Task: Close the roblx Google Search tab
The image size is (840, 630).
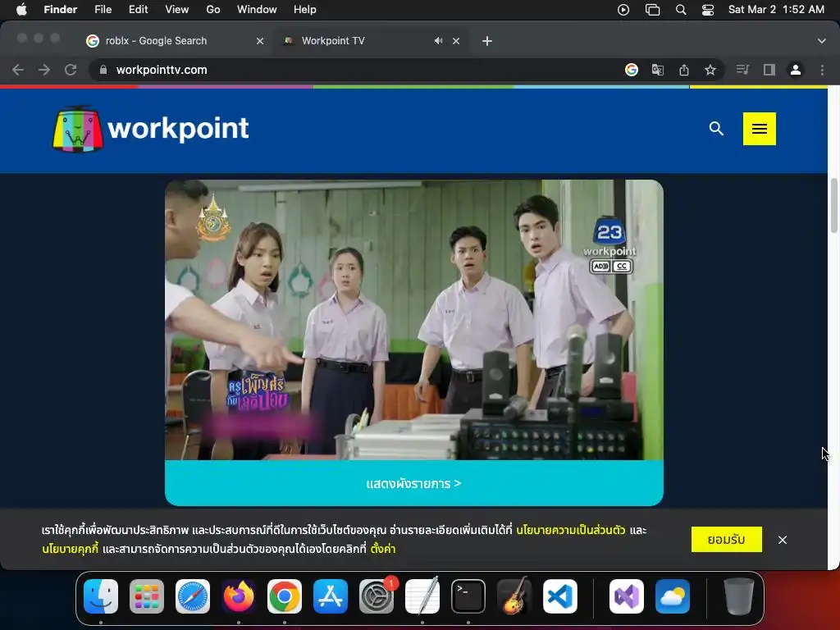Action: pyautogui.click(x=260, y=41)
